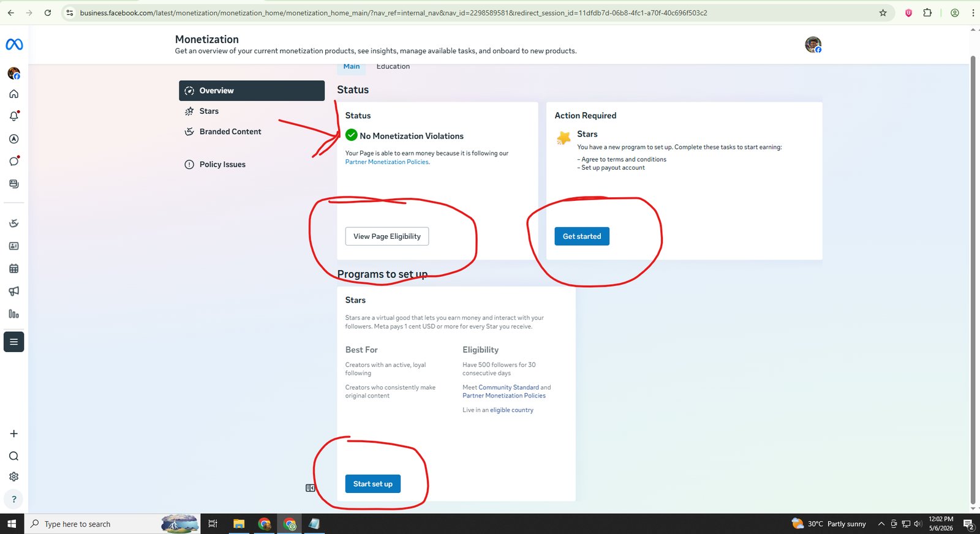Click the shield extension icon in toolbar
The width and height of the screenshot is (980, 534).
(x=908, y=12)
